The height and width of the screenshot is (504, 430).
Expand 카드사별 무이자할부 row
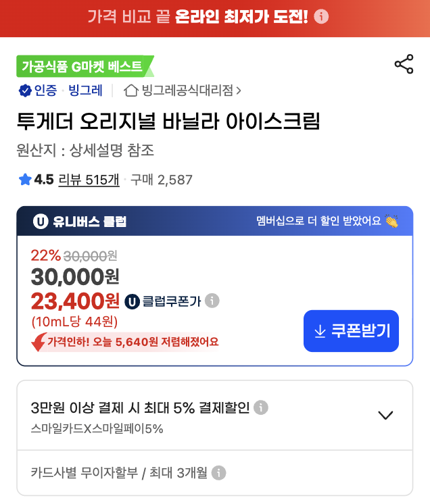click(215, 473)
